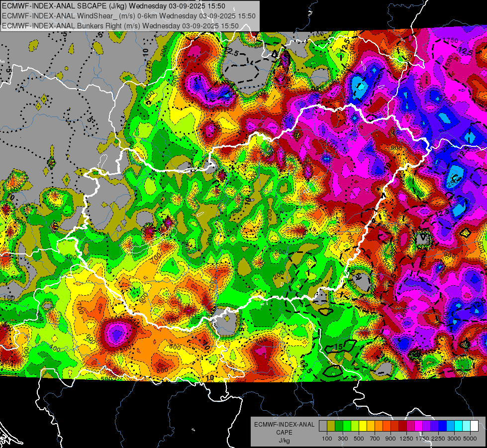
Task: Click the sky blue swatch before 3000
Action: tap(450, 426)
